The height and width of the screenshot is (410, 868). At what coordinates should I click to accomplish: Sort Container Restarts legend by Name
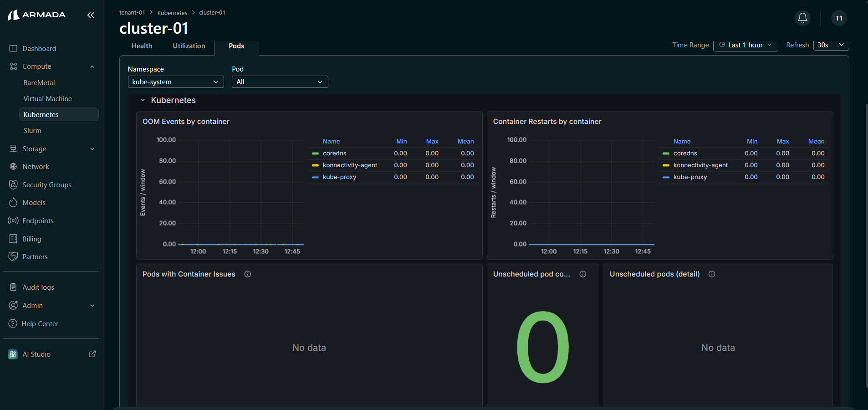682,142
